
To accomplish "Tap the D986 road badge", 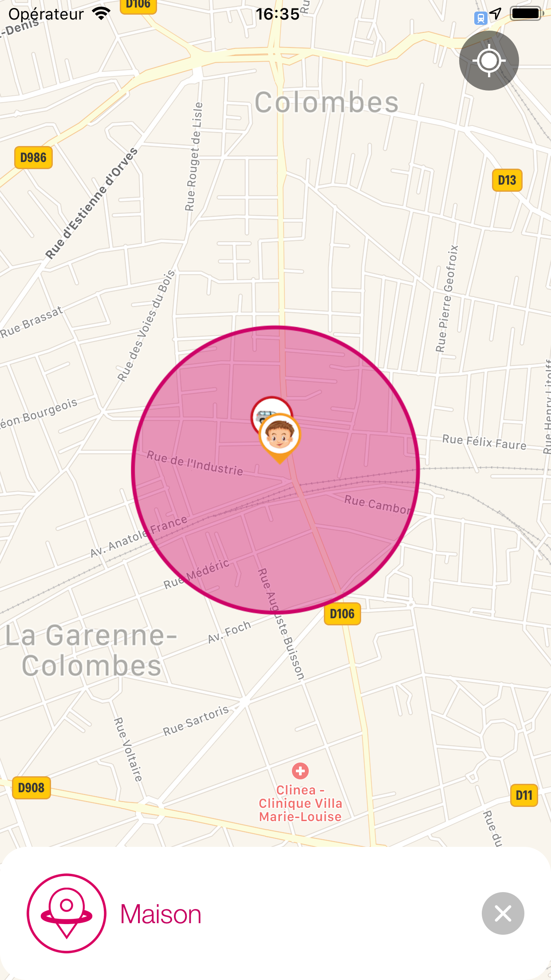I will point(34,158).
